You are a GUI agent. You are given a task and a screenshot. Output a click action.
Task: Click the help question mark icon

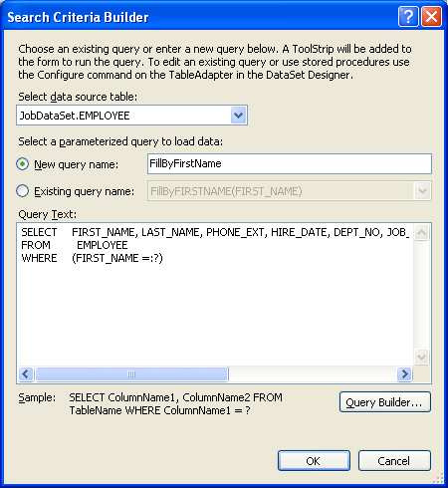[x=408, y=16]
